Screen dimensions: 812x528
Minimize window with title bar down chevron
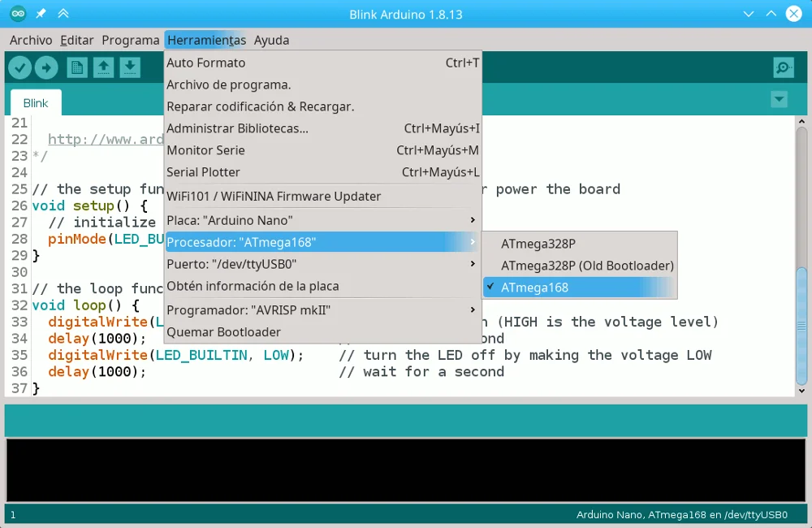pos(749,14)
